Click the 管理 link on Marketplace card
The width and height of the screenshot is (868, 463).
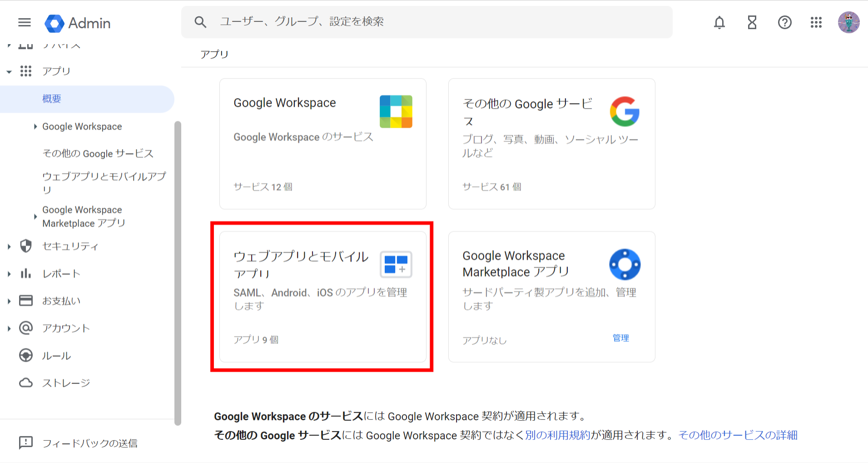point(621,338)
